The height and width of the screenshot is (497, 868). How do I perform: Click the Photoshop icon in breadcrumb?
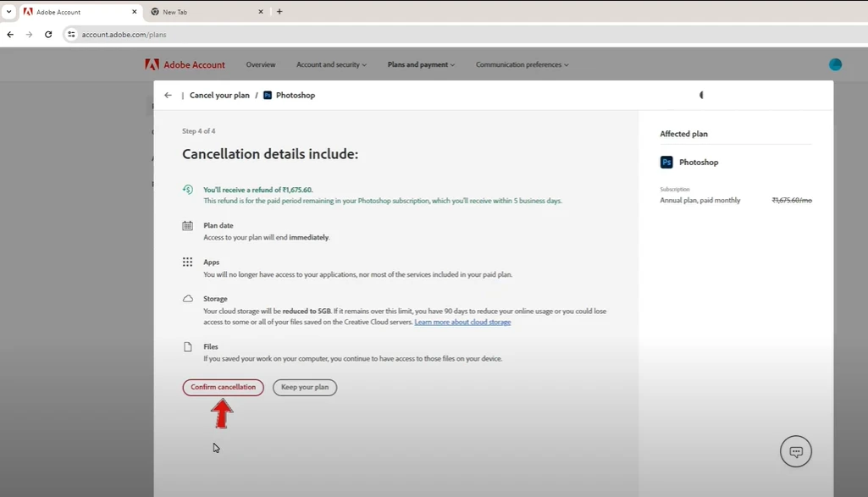pyautogui.click(x=268, y=95)
